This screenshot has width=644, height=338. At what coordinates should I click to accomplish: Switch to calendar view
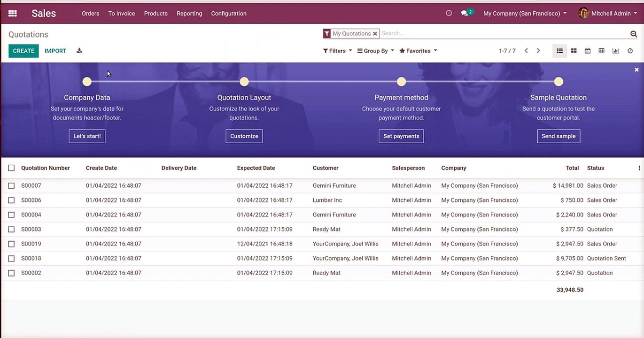tap(588, 51)
